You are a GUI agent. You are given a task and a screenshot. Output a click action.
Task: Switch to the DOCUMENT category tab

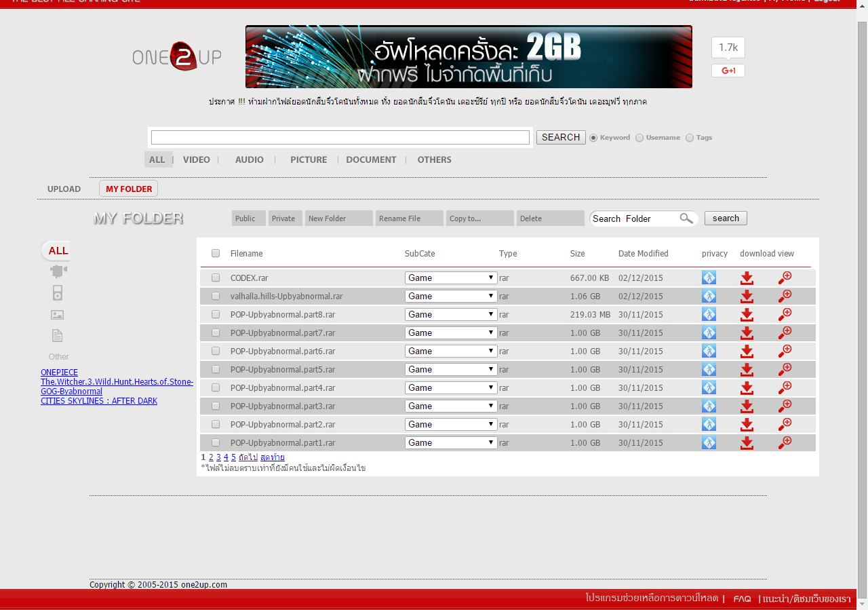click(x=371, y=159)
